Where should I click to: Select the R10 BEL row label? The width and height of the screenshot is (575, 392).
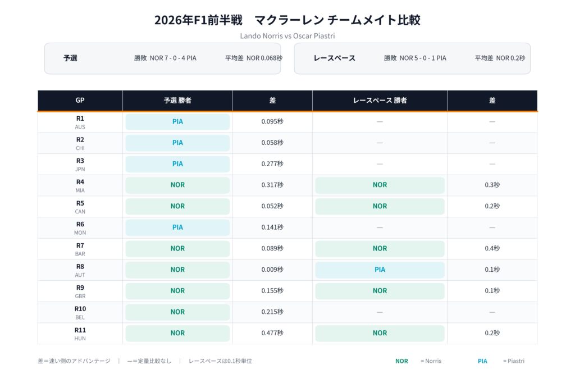pos(80,313)
